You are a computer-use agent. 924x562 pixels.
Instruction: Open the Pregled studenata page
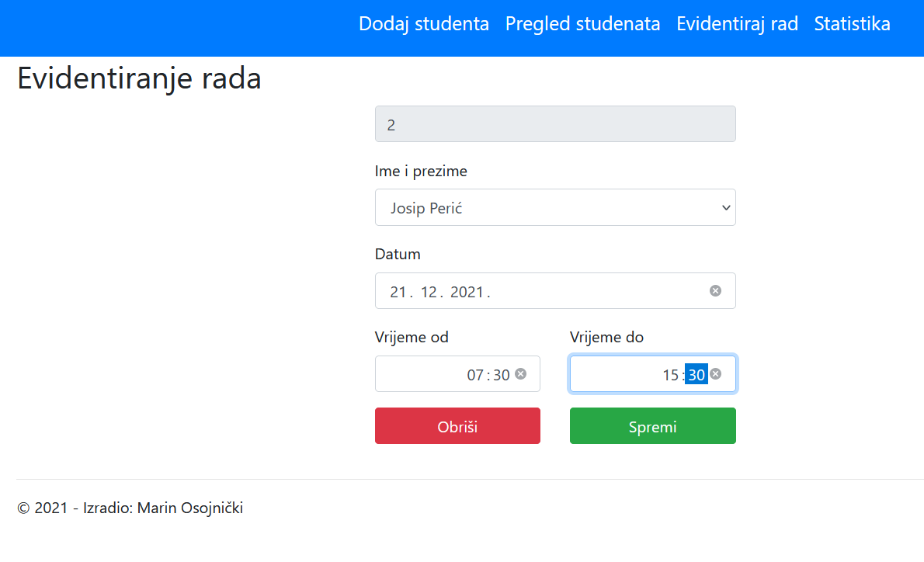pos(582,23)
